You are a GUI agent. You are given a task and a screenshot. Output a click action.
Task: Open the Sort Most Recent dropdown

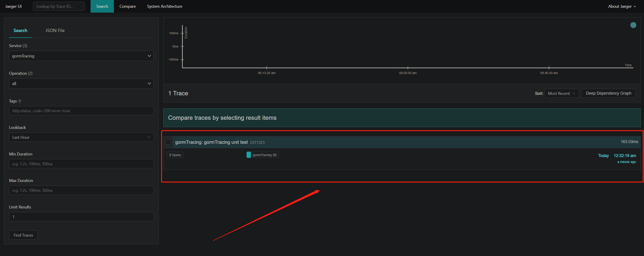[561, 93]
